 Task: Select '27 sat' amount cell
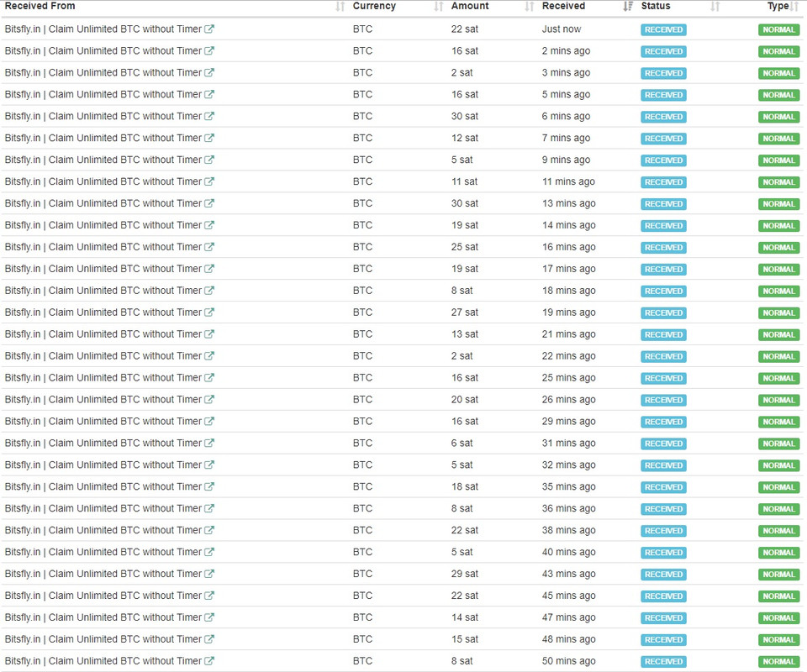(x=465, y=312)
